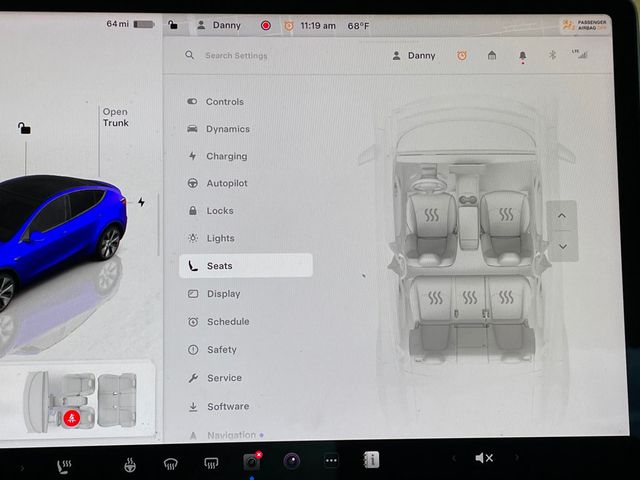Focus the Search Settings field
Image resolution: width=640 pixels, height=480 pixels.
click(236, 56)
